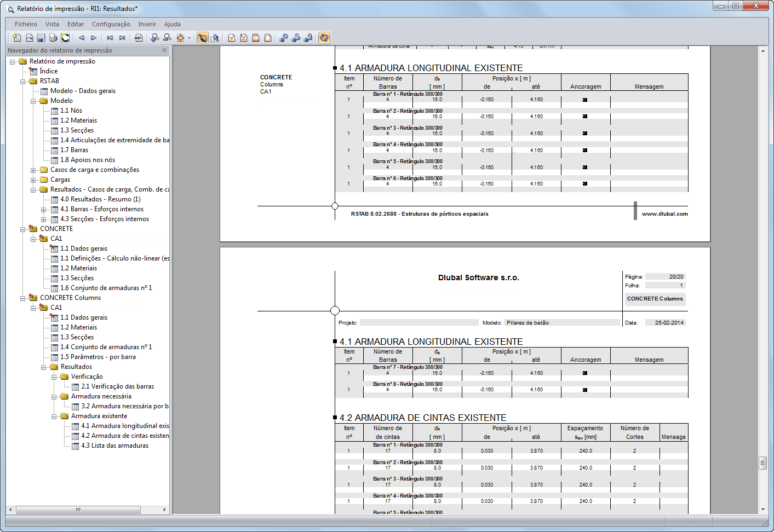
Task: Jump to last page icon
Action: click(x=122, y=38)
